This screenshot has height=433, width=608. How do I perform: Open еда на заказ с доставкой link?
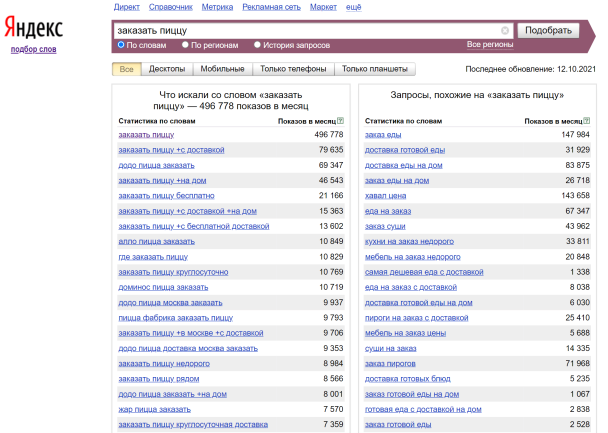(411, 287)
